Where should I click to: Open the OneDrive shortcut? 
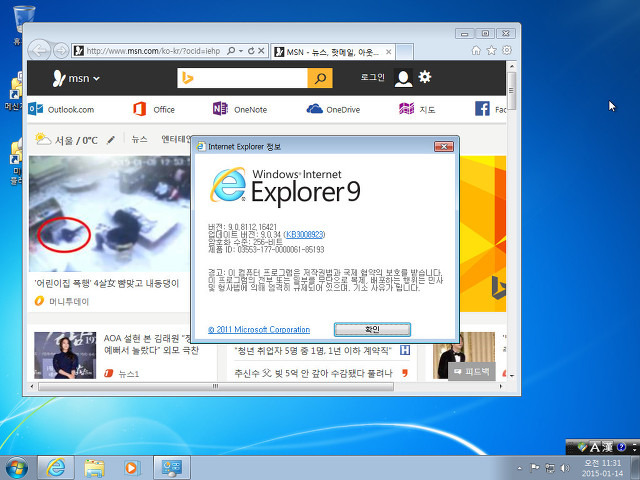(x=333, y=109)
